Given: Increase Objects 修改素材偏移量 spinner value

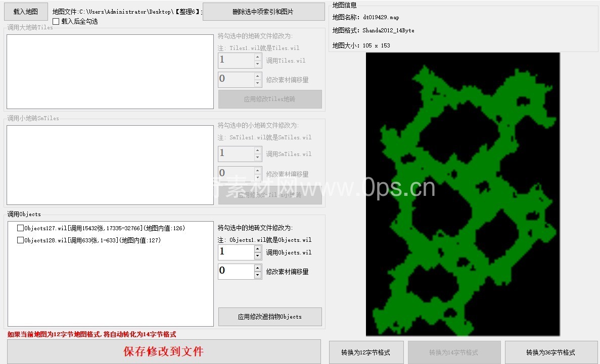Looking at the screenshot, I should pos(258,268).
